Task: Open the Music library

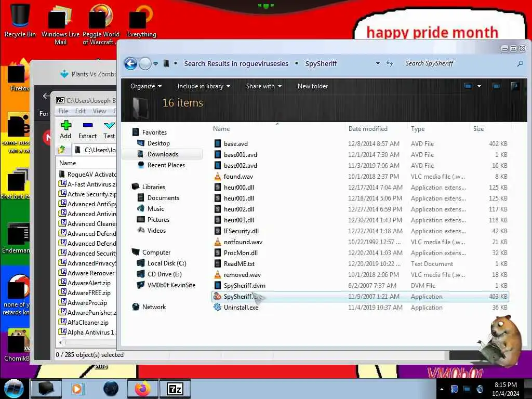Action: pos(155,208)
